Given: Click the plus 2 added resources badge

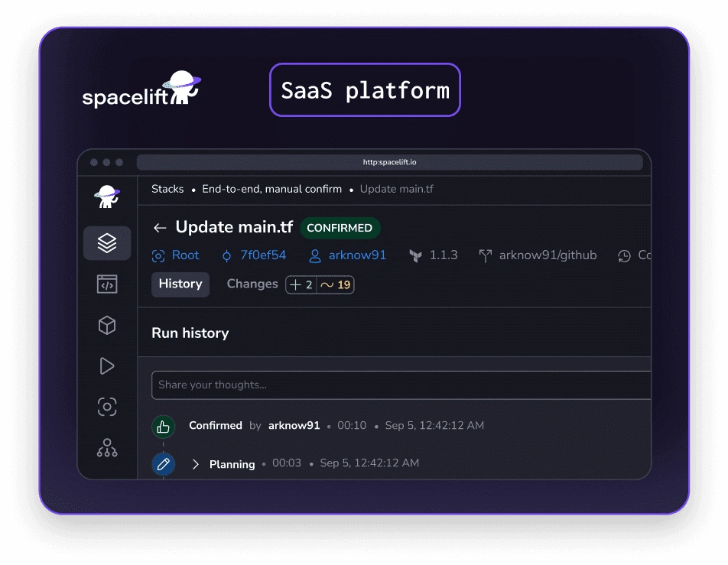Looking at the screenshot, I should click(301, 284).
